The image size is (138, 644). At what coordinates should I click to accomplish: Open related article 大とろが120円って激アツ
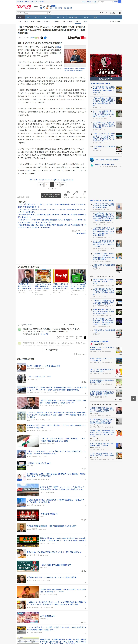tap(52, 206)
